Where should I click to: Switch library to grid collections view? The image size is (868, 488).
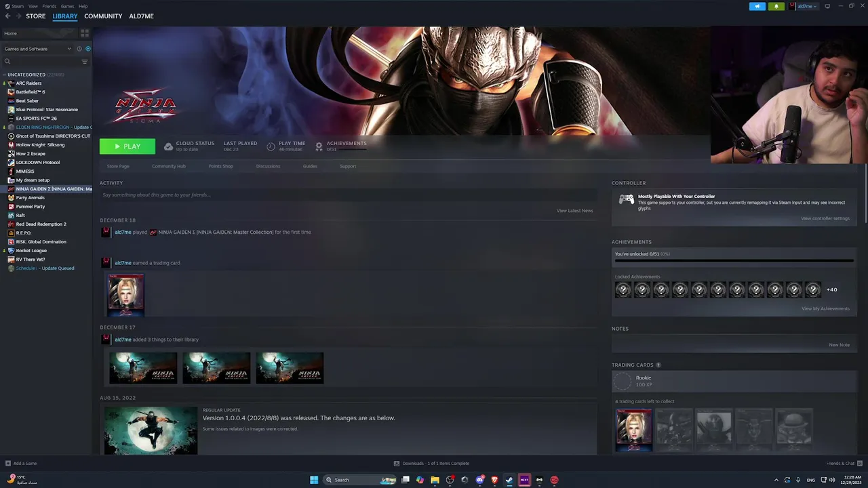(x=85, y=33)
